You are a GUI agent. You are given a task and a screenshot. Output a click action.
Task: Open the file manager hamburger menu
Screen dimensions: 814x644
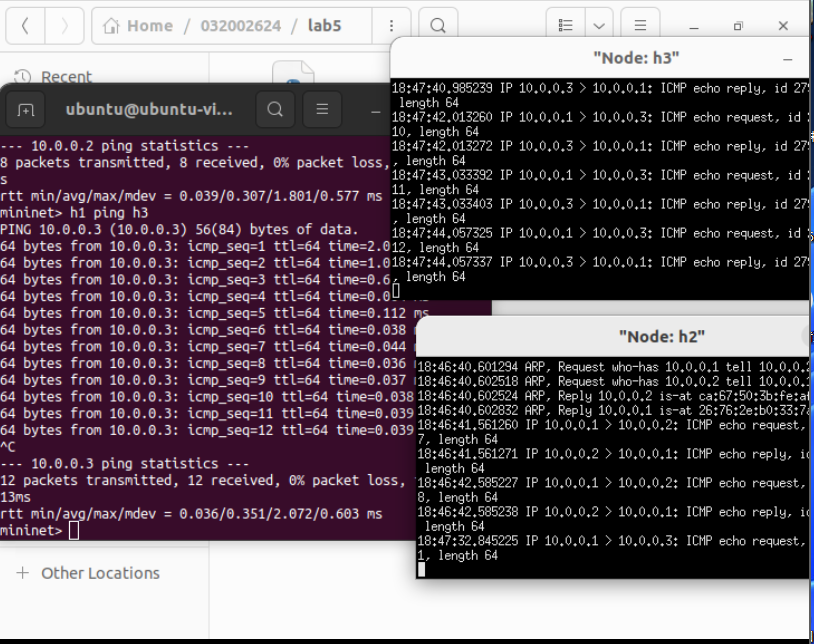click(x=640, y=26)
